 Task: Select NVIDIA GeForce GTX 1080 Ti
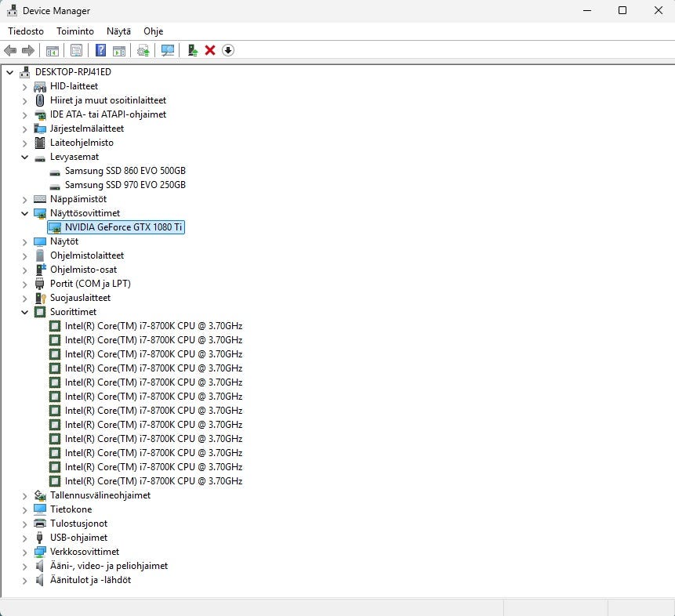click(x=124, y=227)
